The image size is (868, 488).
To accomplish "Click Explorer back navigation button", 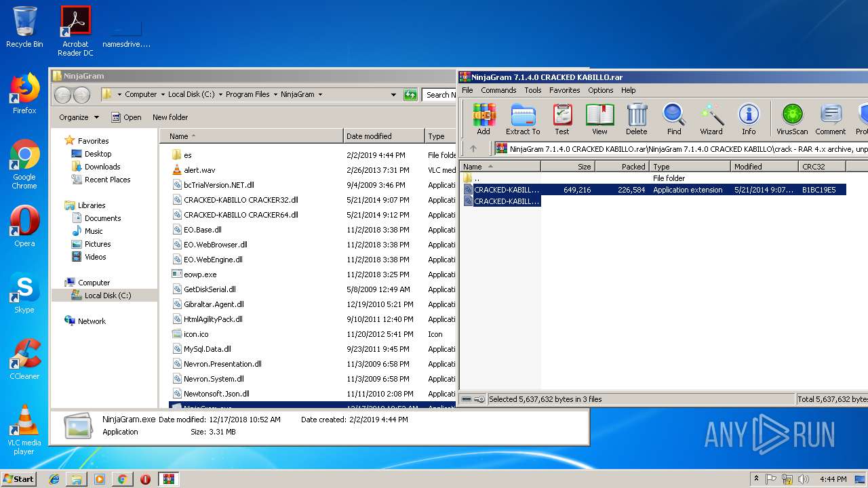I will click(62, 95).
